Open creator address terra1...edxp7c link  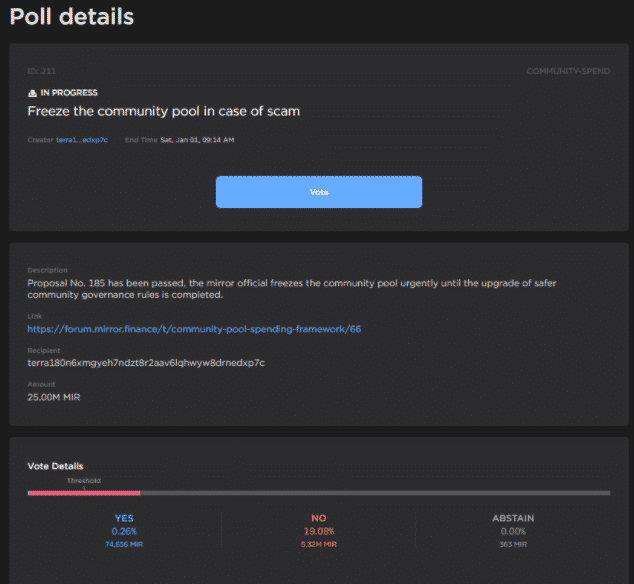point(82,140)
